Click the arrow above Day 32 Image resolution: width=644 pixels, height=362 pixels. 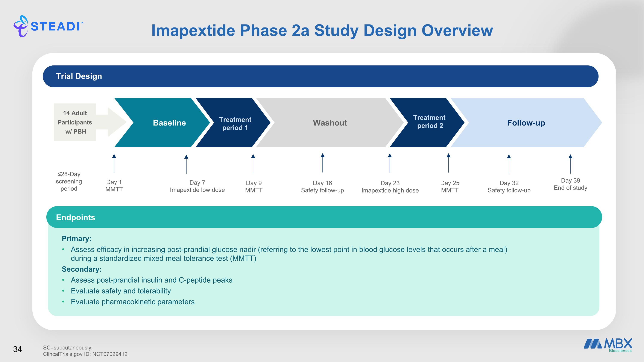point(509,164)
